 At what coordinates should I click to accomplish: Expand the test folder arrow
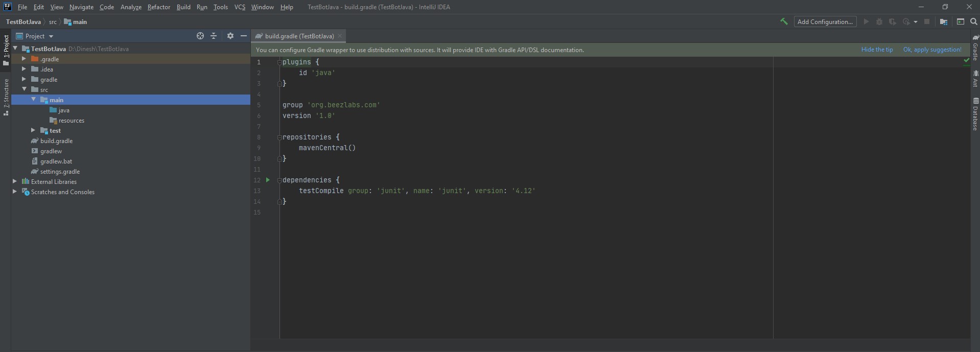point(33,130)
